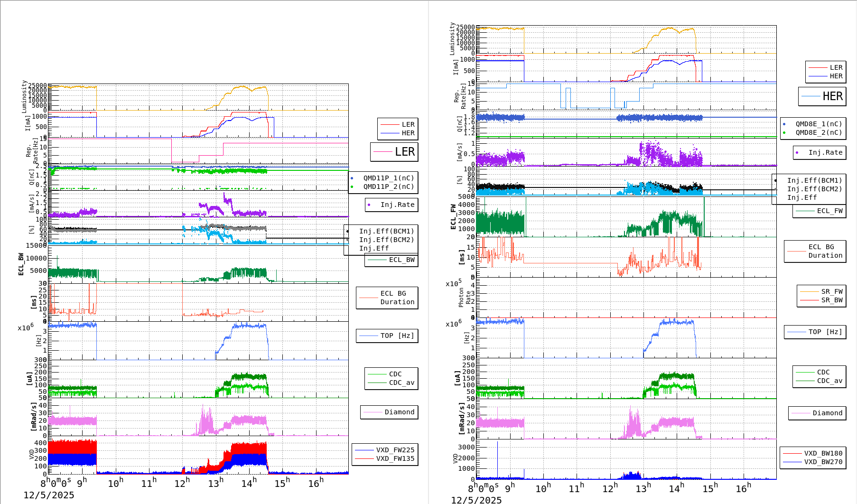Click the large HER panel title box
The width and height of the screenshot is (857, 504).
(822, 96)
